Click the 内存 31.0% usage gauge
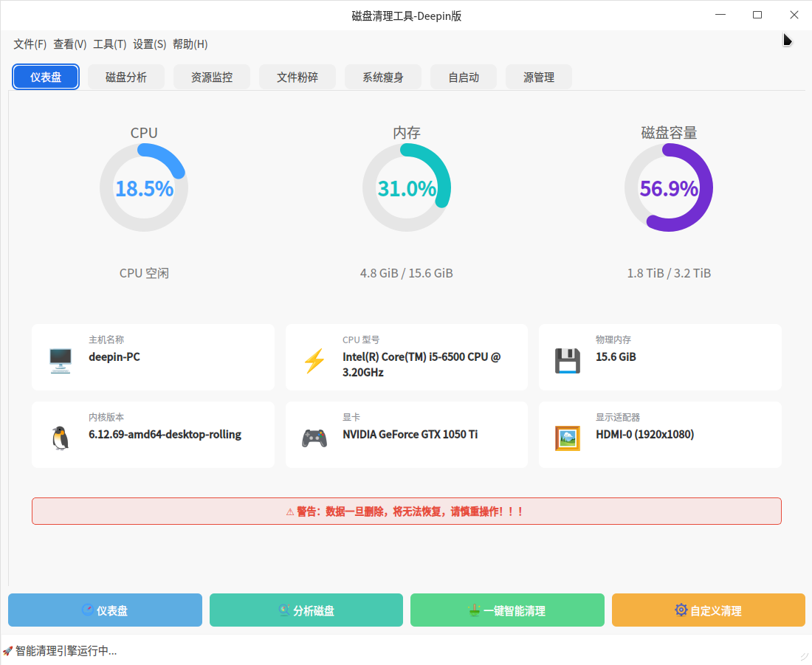The width and height of the screenshot is (812, 665). click(407, 187)
